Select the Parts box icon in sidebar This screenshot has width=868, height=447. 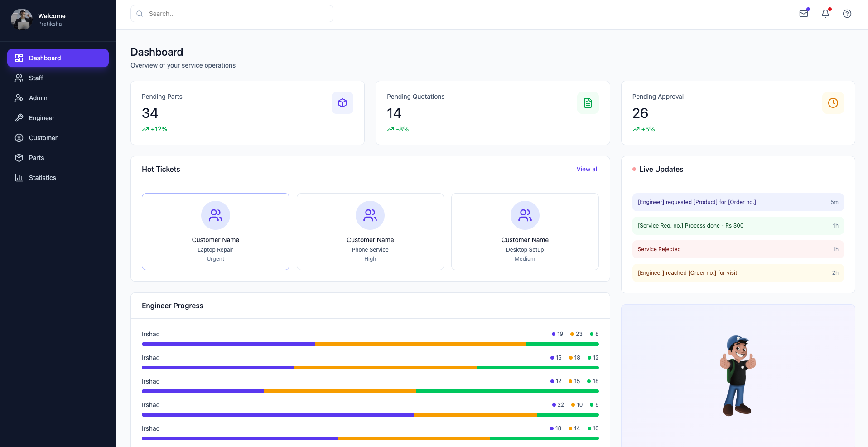(19, 158)
